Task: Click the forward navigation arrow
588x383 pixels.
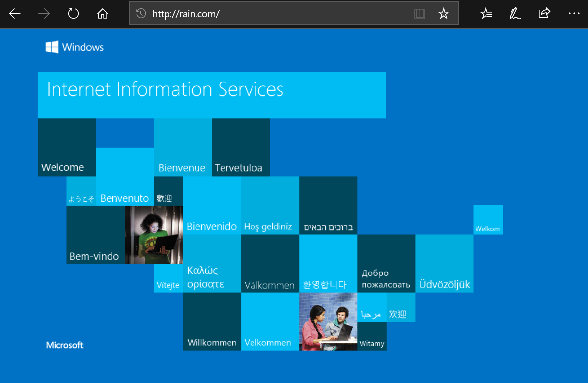Action: coord(44,14)
